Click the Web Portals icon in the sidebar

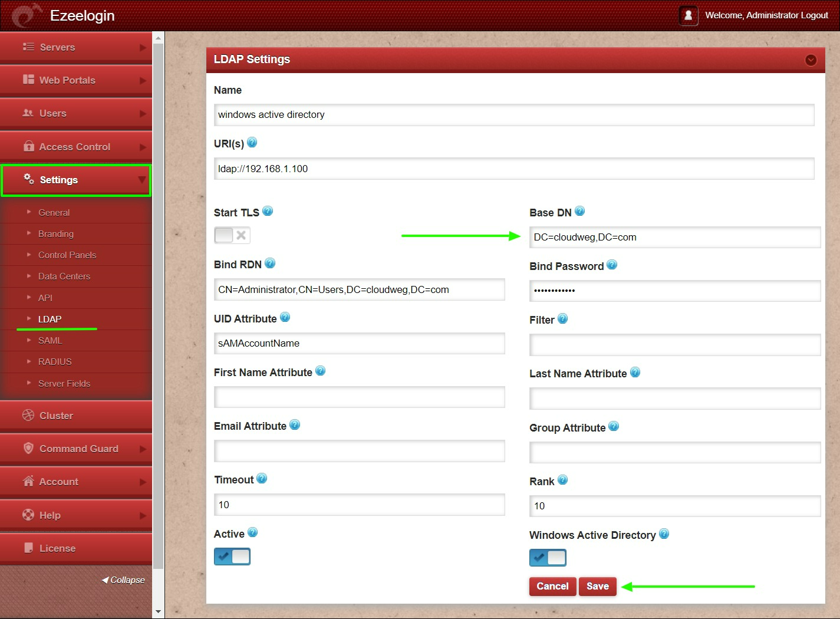coord(28,80)
